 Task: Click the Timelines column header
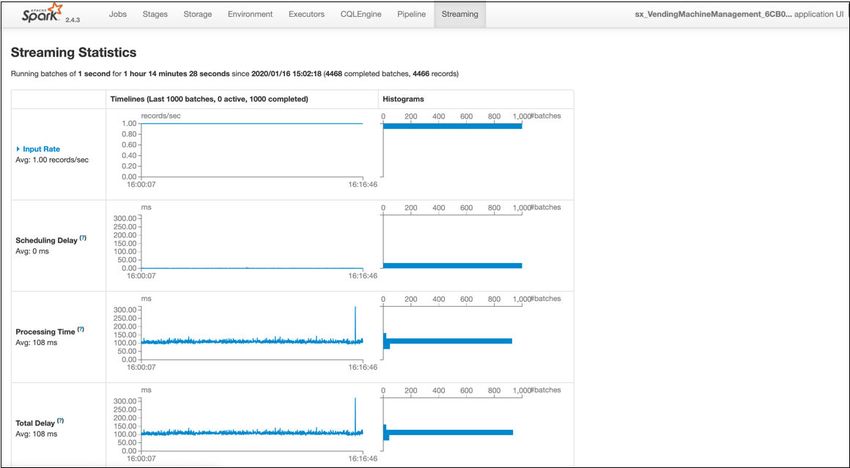209,99
